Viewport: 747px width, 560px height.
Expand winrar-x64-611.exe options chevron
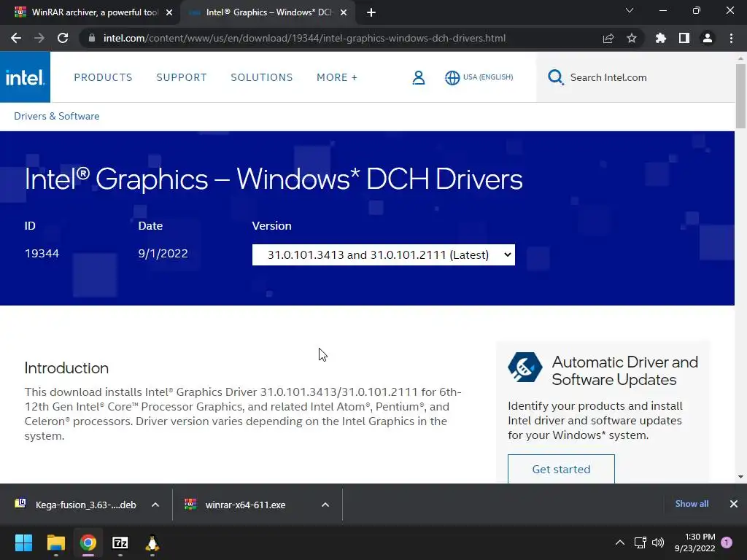(x=325, y=505)
